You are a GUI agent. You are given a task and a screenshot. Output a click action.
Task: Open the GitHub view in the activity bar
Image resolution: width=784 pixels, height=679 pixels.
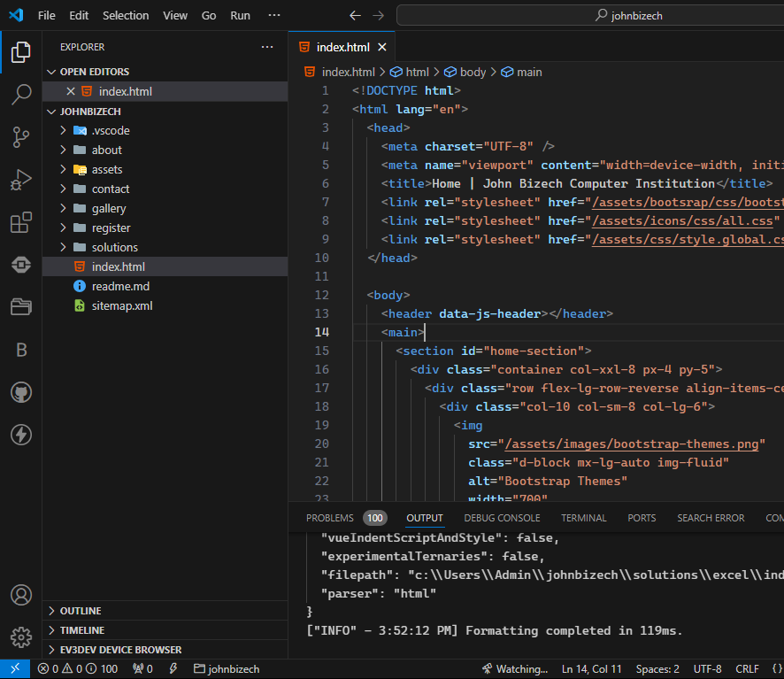click(x=21, y=392)
